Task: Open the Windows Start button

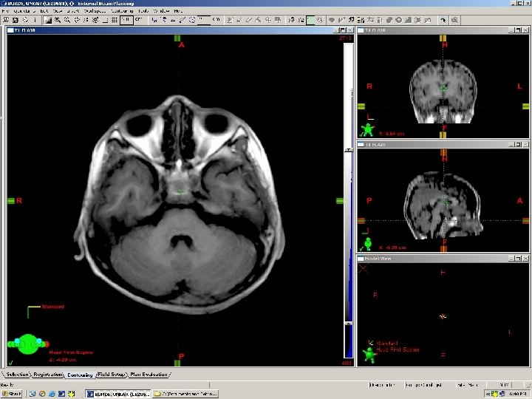Action: click(13, 394)
